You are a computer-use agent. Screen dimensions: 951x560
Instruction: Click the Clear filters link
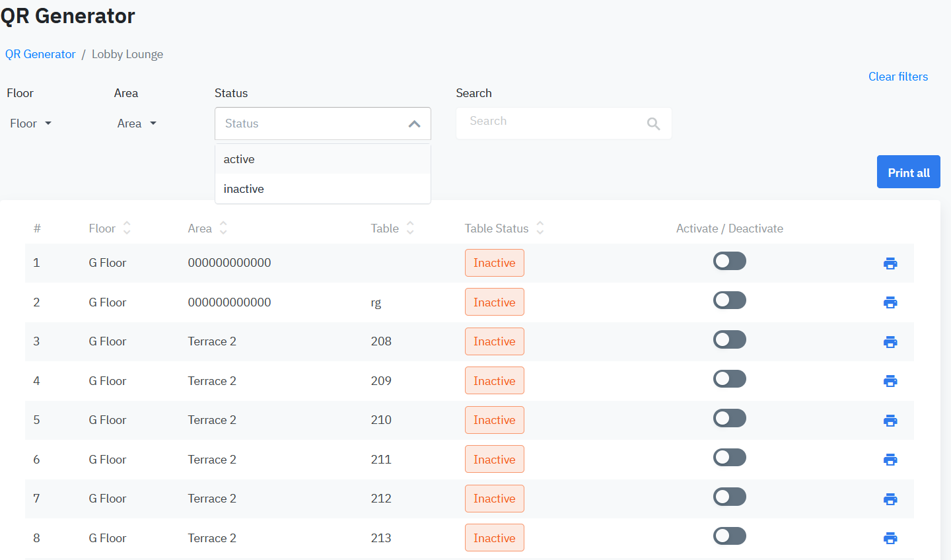(x=898, y=77)
